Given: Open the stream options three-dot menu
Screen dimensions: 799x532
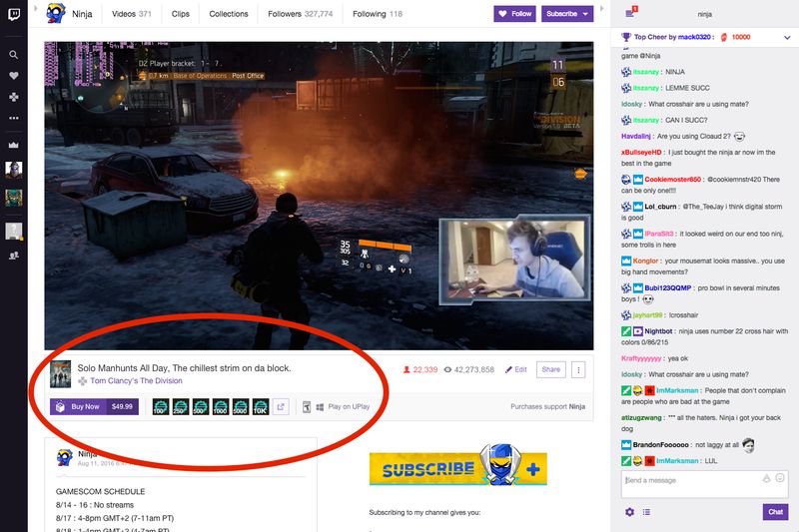Looking at the screenshot, I should 578,369.
